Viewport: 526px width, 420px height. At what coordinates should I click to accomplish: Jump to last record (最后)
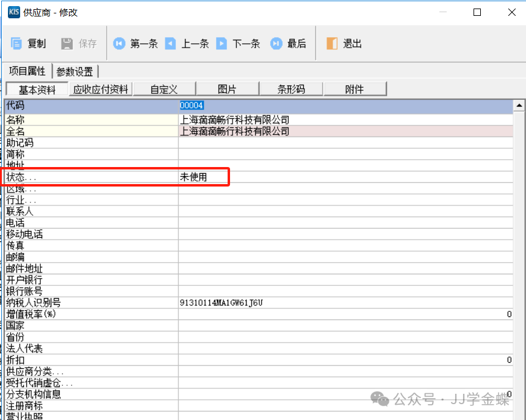[276, 43]
